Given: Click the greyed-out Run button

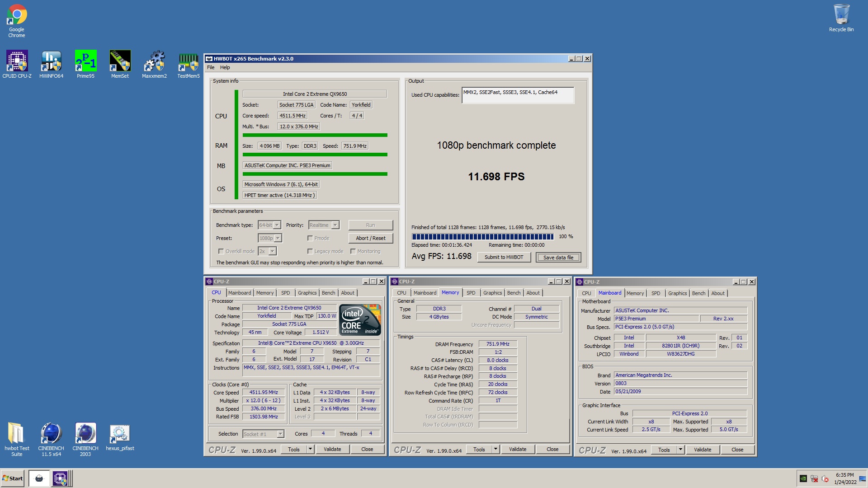Looking at the screenshot, I should pos(371,225).
